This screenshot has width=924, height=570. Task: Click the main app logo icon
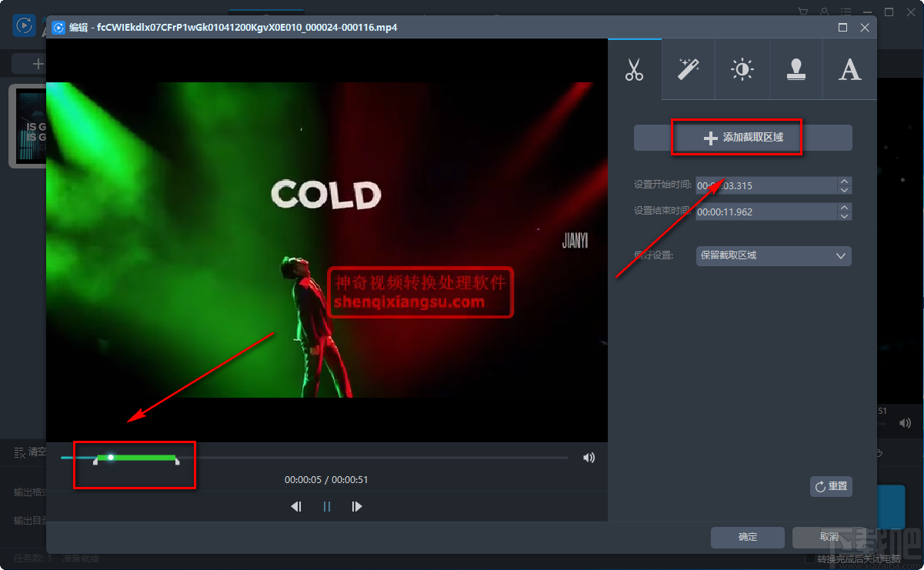(x=24, y=25)
